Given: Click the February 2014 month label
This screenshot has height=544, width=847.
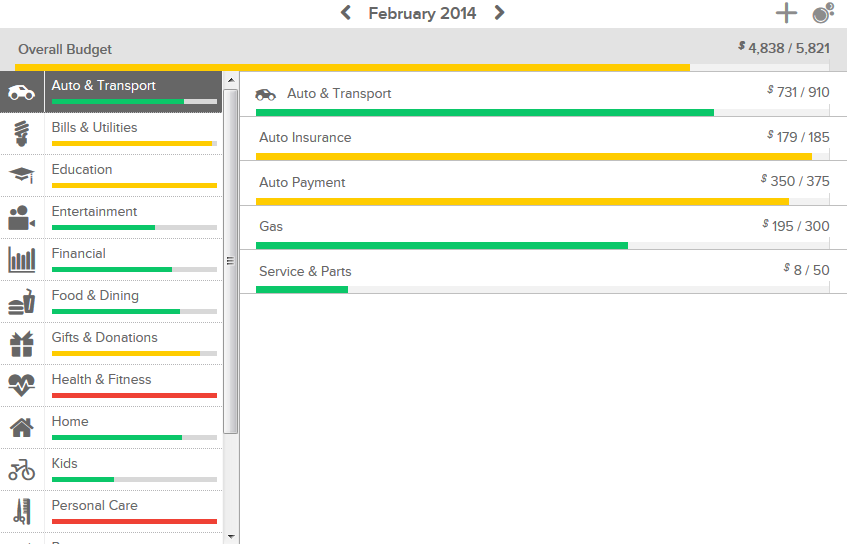Looking at the screenshot, I should click(422, 13).
